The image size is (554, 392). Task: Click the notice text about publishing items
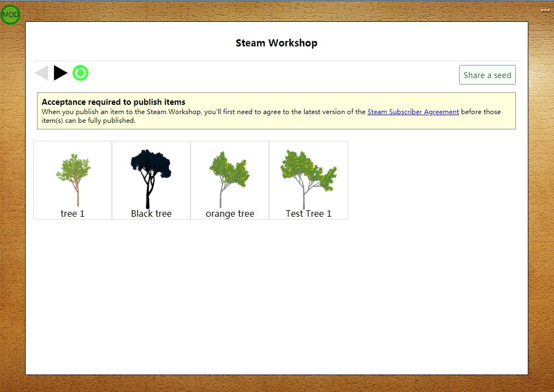pos(271,116)
